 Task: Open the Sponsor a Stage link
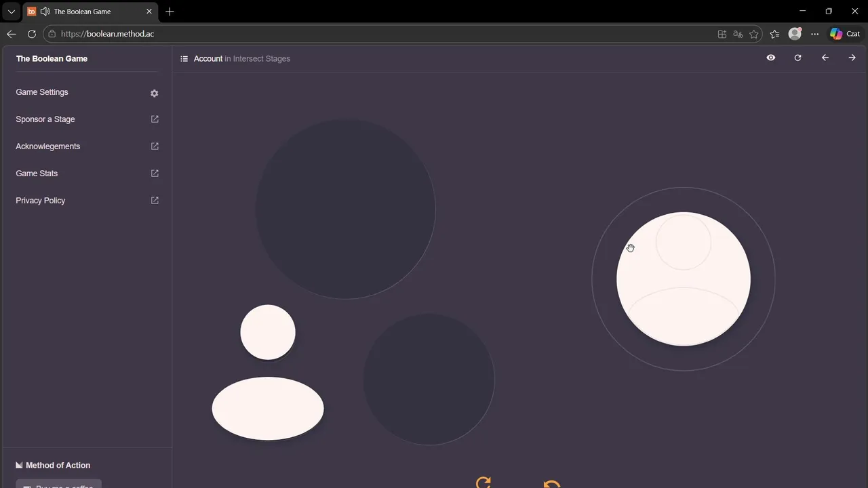pyautogui.click(x=45, y=119)
